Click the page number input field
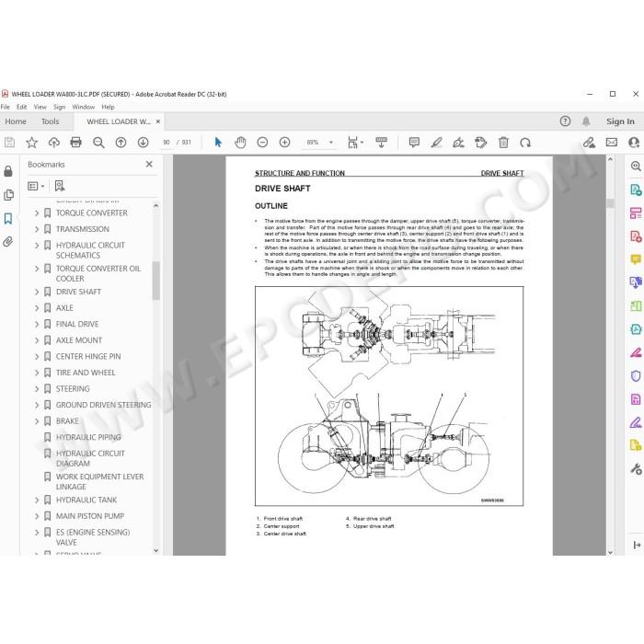Screen dimensions: 644x644 (167, 143)
